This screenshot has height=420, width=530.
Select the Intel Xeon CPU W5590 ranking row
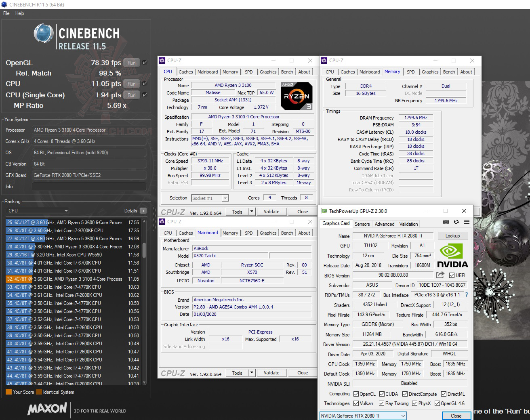(x=73, y=255)
